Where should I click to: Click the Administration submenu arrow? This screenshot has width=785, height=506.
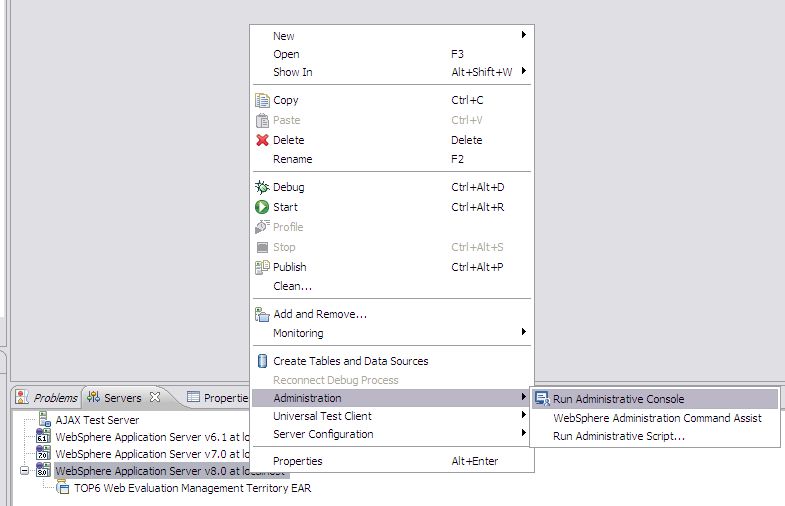[524, 396]
